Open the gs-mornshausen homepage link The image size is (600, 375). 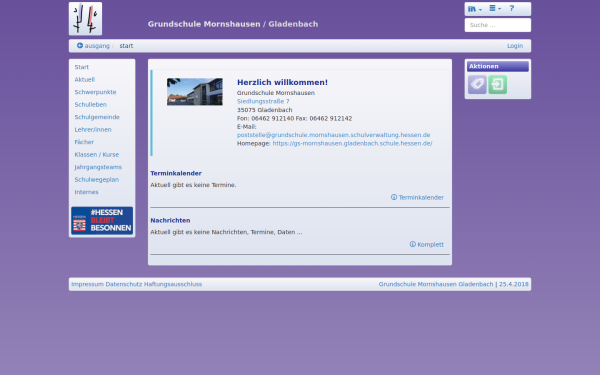click(352, 143)
